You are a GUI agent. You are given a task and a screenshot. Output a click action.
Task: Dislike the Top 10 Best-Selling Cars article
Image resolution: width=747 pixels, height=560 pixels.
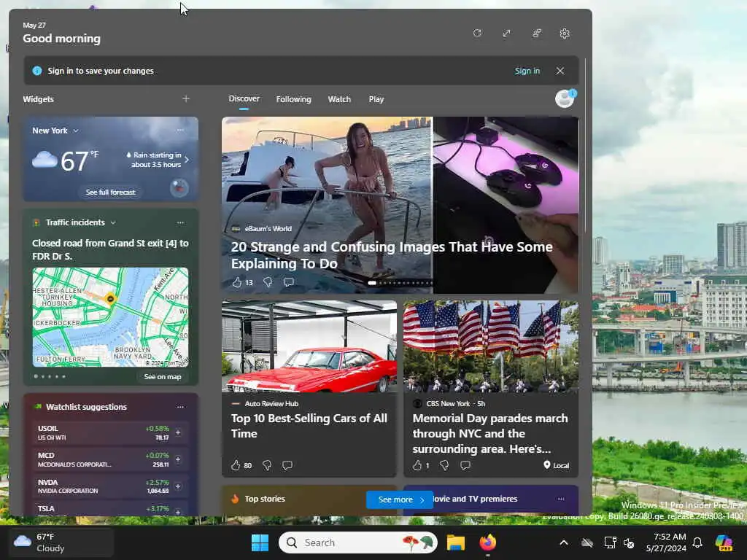coord(267,465)
